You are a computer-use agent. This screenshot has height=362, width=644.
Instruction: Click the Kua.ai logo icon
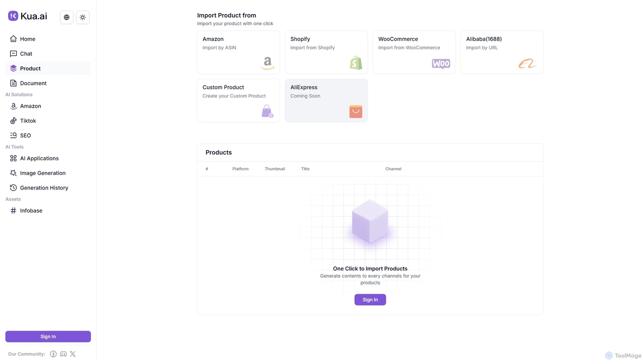13,16
